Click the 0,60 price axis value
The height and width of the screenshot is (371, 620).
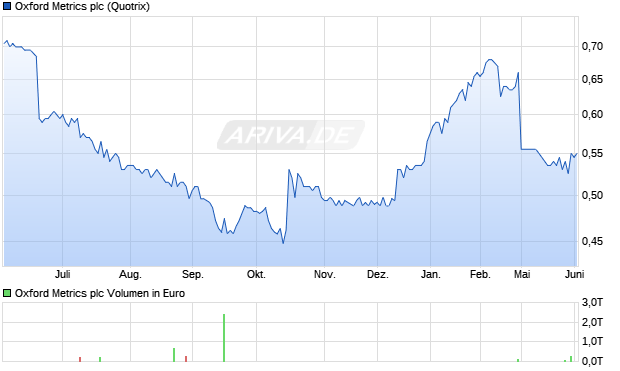pyautogui.click(x=592, y=114)
